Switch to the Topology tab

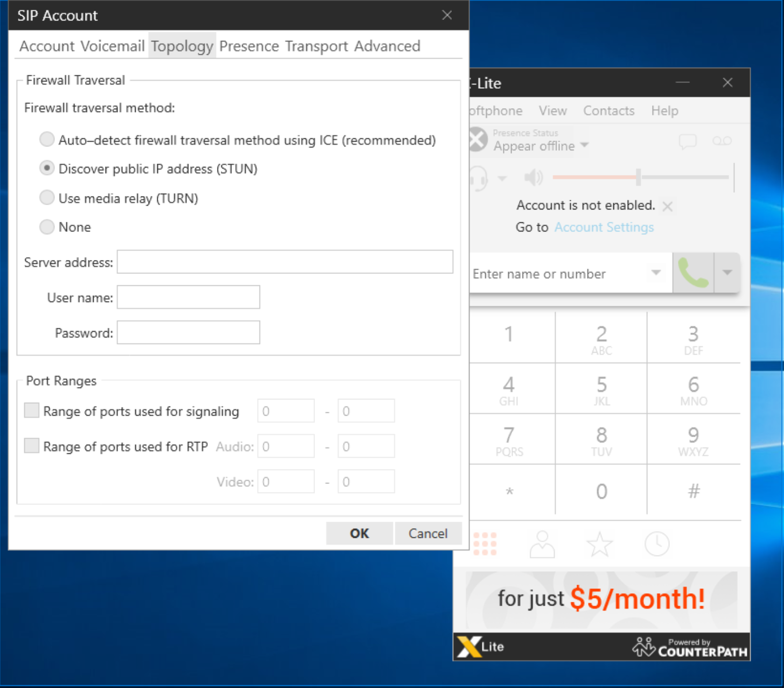pyautogui.click(x=182, y=46)
